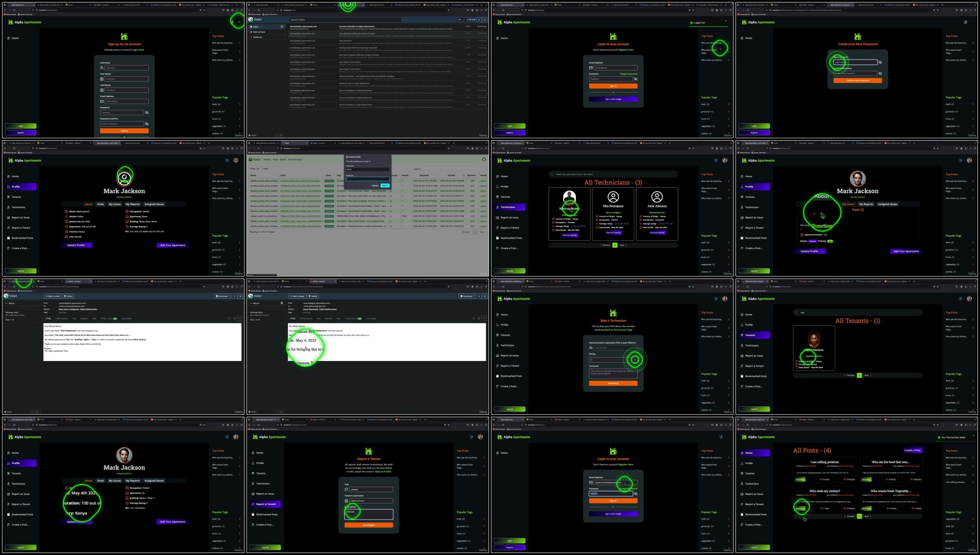Click Comment box on Rate a Technician form
Viewport: 980px width, 555px height.
(x=613, y=374)
